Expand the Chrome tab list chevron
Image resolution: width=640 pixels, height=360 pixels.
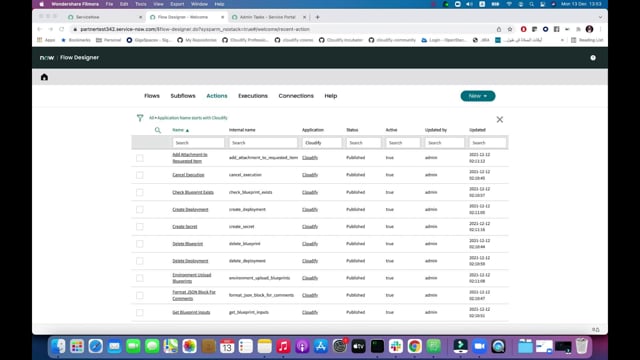coord(600,17)
